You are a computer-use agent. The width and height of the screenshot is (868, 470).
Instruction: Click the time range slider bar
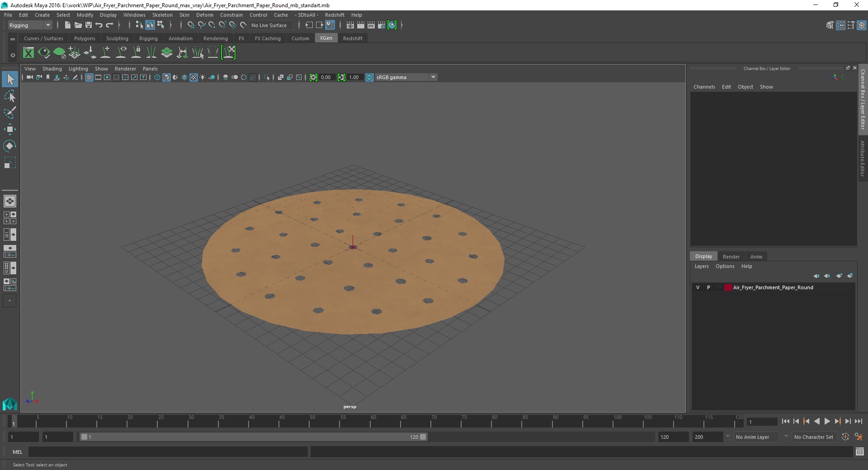coord(253,437)
